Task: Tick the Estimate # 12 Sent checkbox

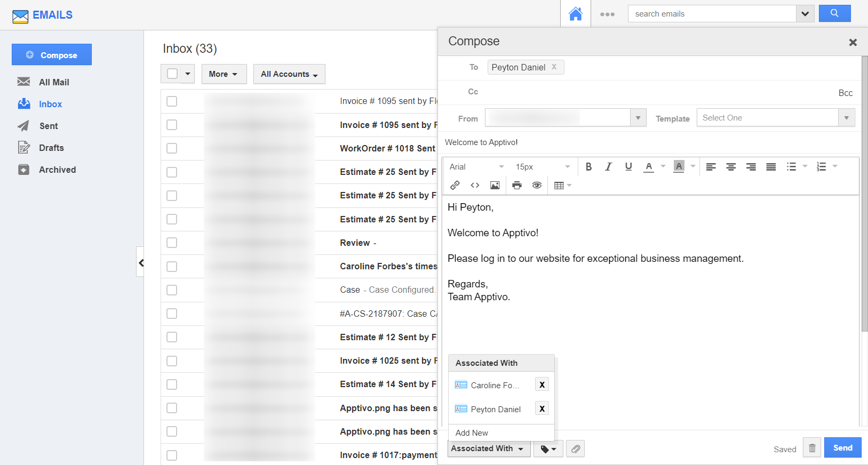Action: [172, 337]
